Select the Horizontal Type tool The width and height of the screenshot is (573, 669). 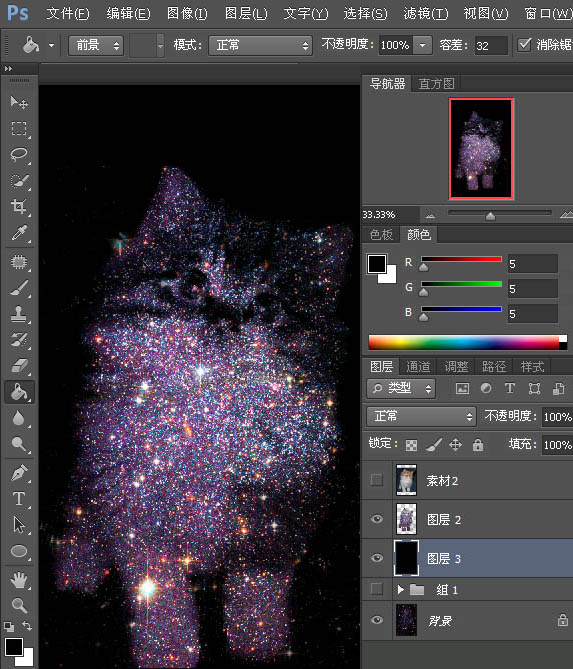tap(19, 498)
